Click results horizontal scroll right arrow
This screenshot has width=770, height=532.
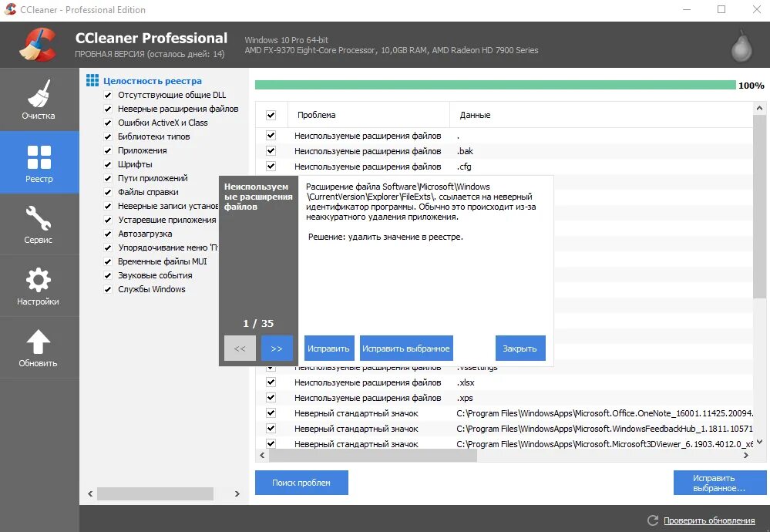(746, 456)
